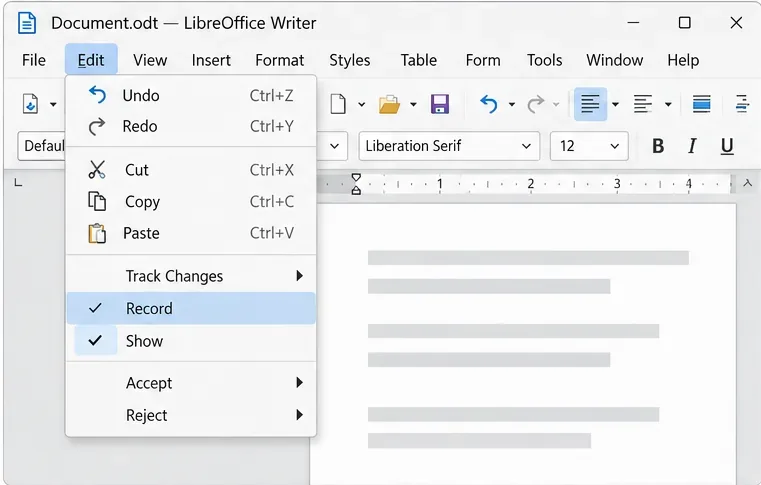
Task: Click the Italic I button
Action: [x=692, y=146]
